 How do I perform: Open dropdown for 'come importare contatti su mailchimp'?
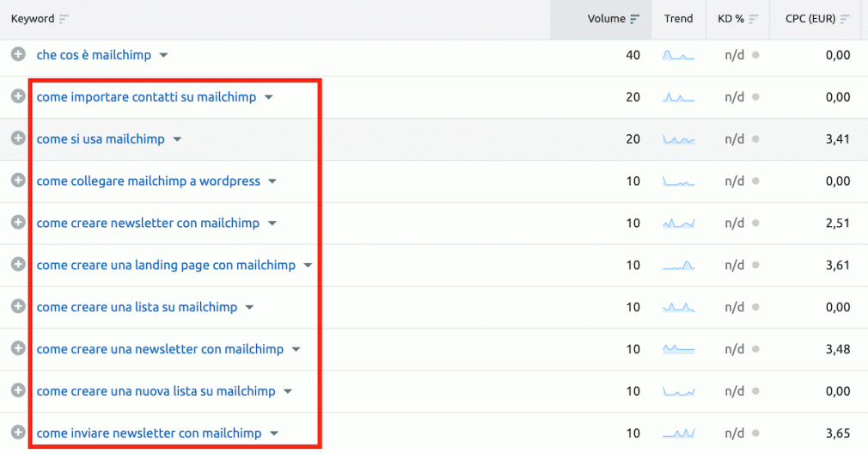point(268,97)
